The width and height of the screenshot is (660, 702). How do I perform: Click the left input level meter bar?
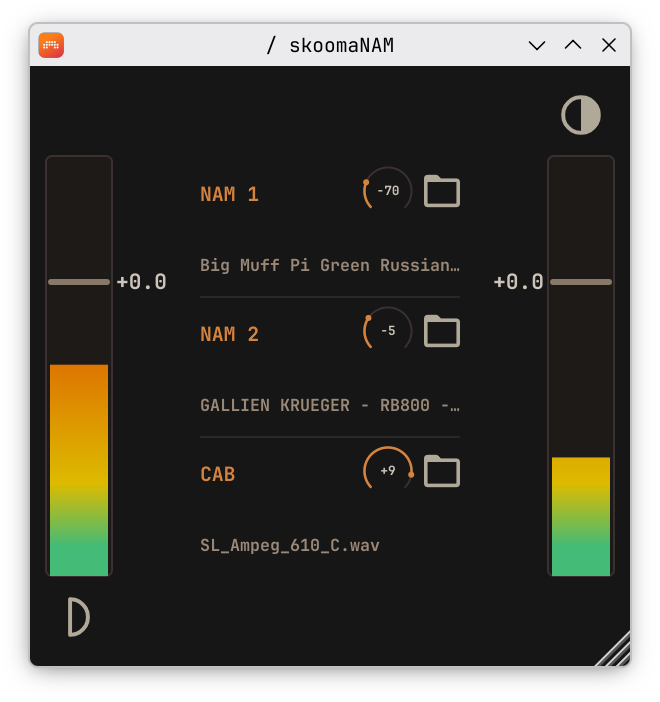(x=79, y=366)
